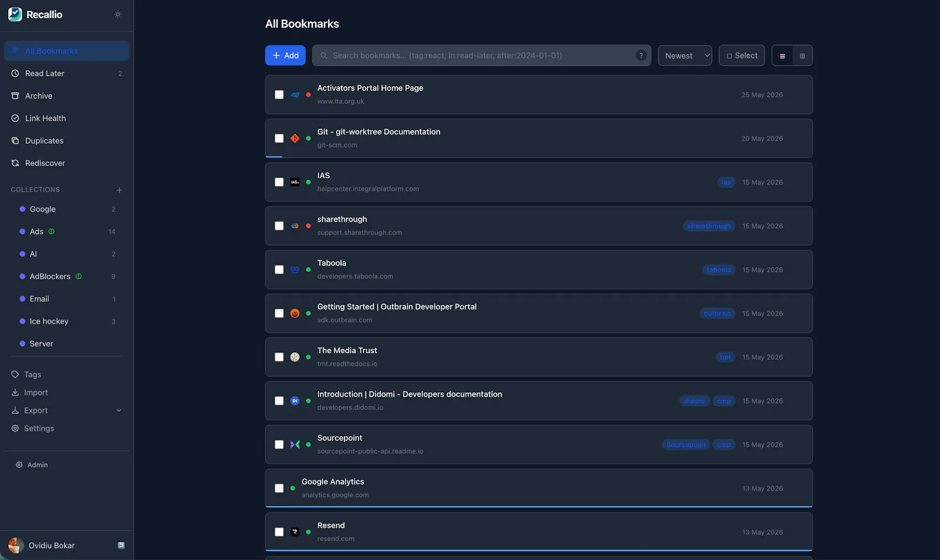Click the Add bookmark button
The image size is (940, 560).
[x=285, y=56]
